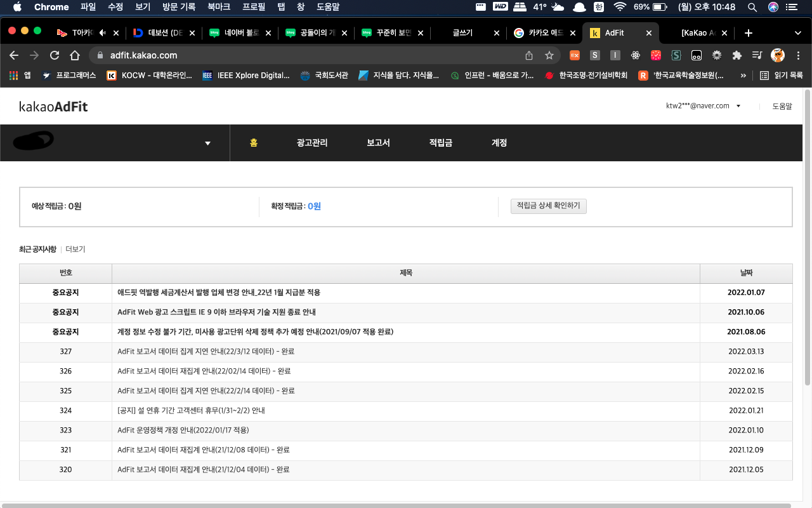The image size is (812, 508).
Task: Open macOS Control Center icon
Action: (x=791, y=7)
